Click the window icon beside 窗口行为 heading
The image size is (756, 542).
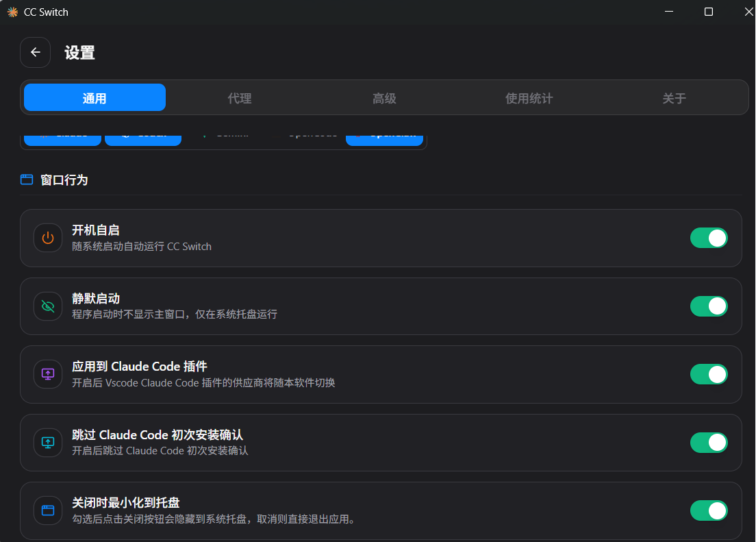(27, 180)
